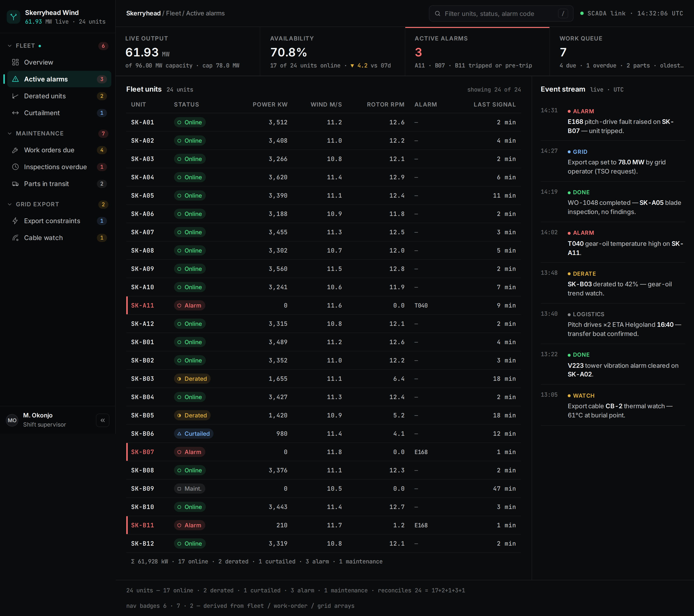694x616 pixels.
Task: Select the Availability summary card
Action: tap(332, 51)
